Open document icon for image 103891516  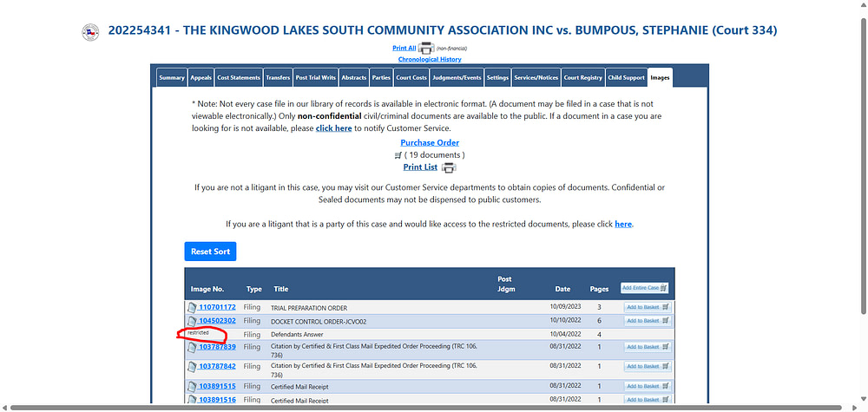[x=192, y=400]
